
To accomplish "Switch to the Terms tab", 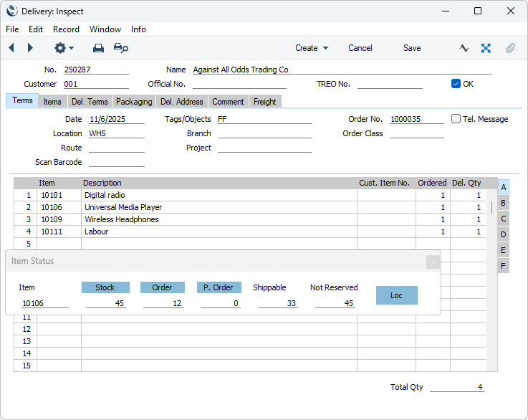I will (22, 101).
